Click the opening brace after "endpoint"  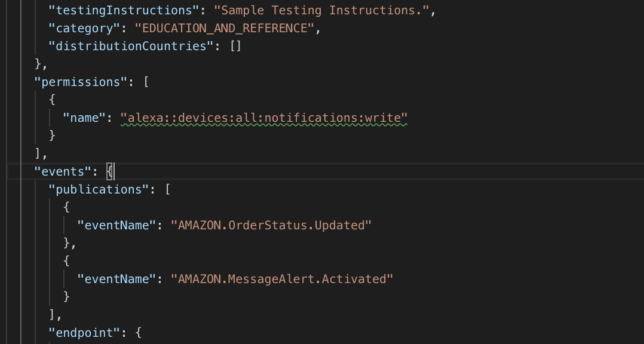point(139,333)
